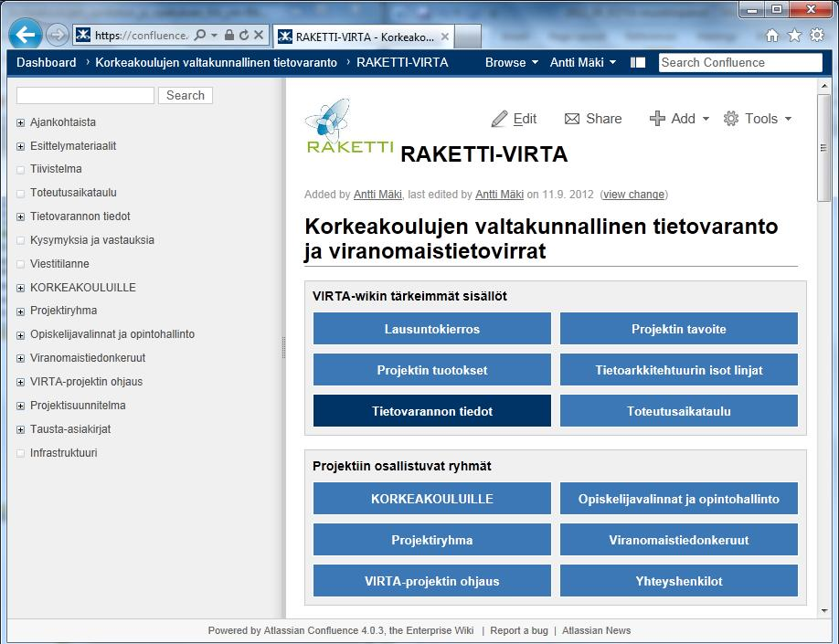Click the scrollbar down arrow
The image size is (839, 644).
823,610
